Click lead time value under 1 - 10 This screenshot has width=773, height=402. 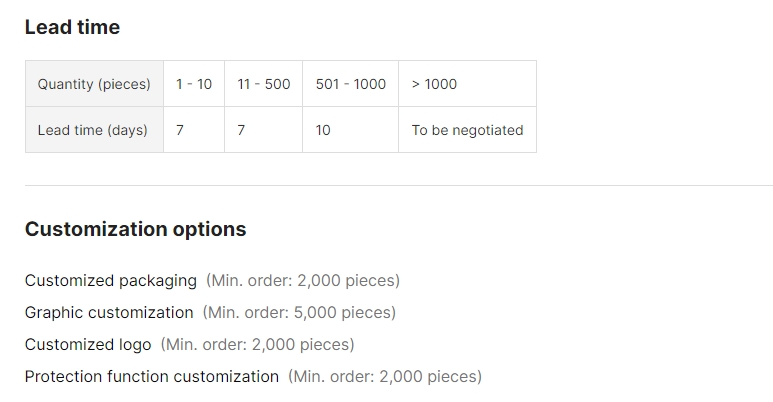point(194,130)
